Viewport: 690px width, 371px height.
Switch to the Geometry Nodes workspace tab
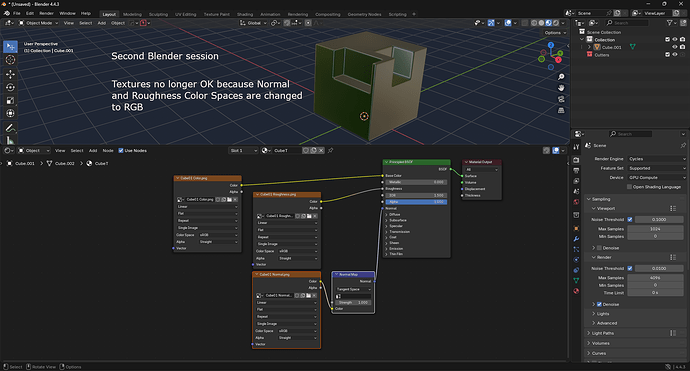[364, 14]
